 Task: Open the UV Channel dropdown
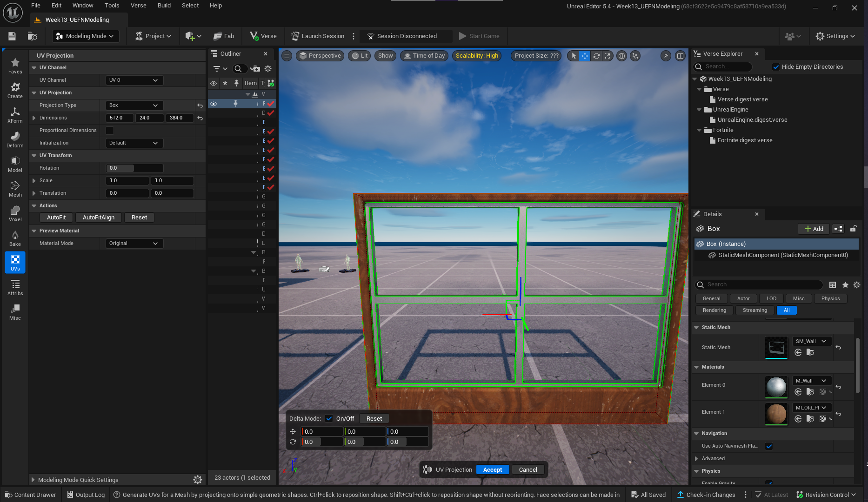pos(134,80)
